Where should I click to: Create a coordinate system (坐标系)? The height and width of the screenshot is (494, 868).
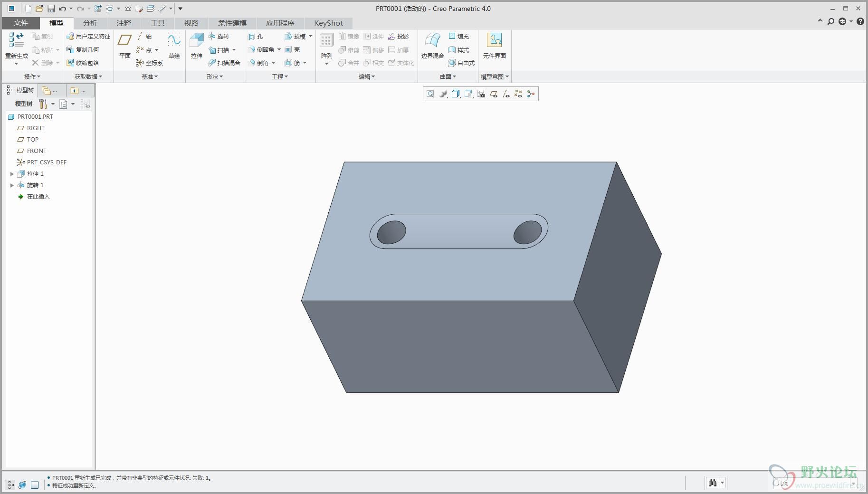(x=150, y=63)
